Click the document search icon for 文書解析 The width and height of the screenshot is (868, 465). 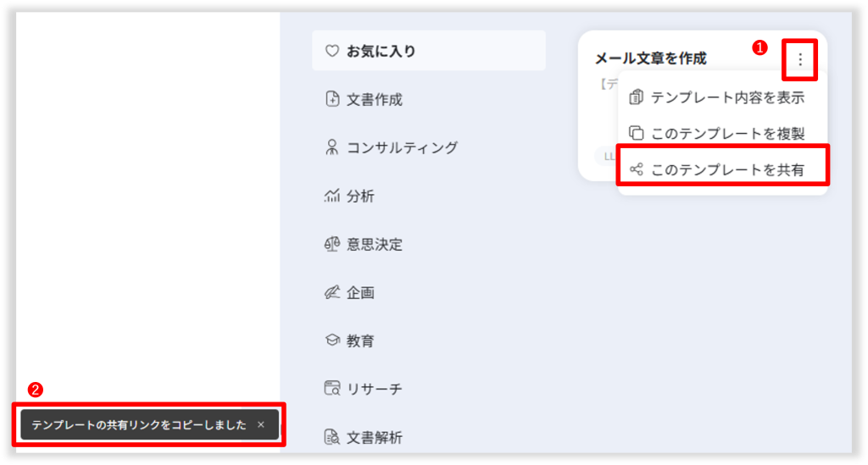coord(332,438)
